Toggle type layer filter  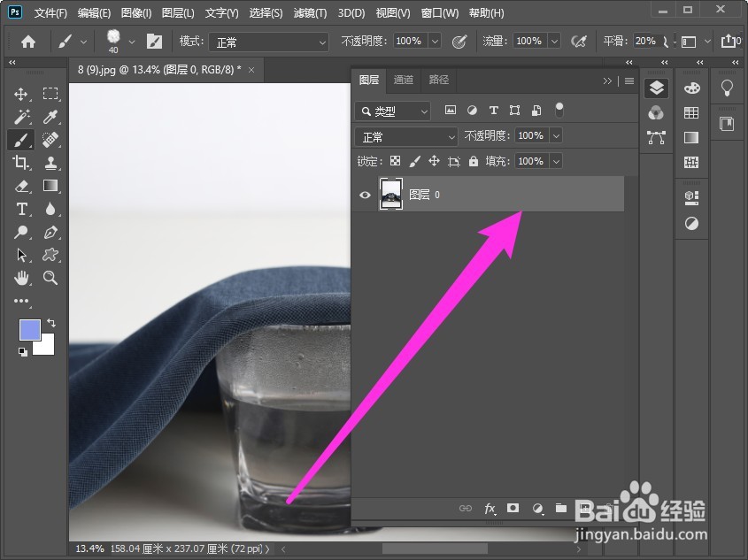(x=494, y=111)
